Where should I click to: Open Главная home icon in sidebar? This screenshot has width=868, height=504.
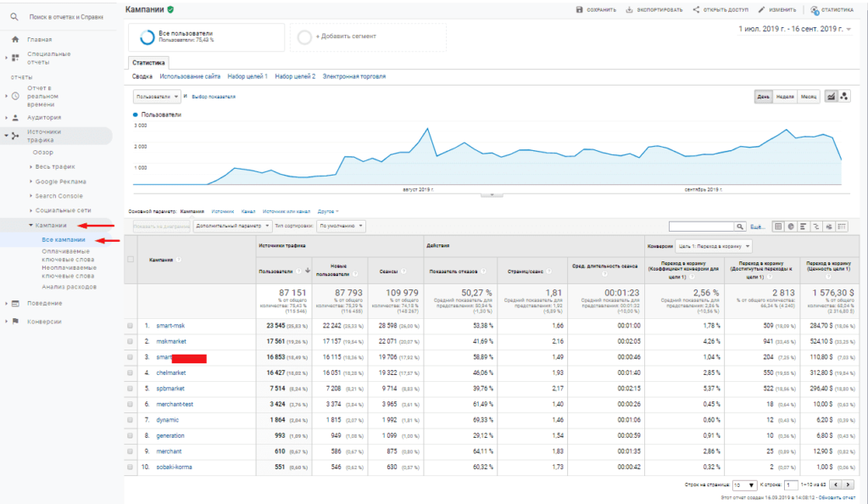click(x=15, y=39)
